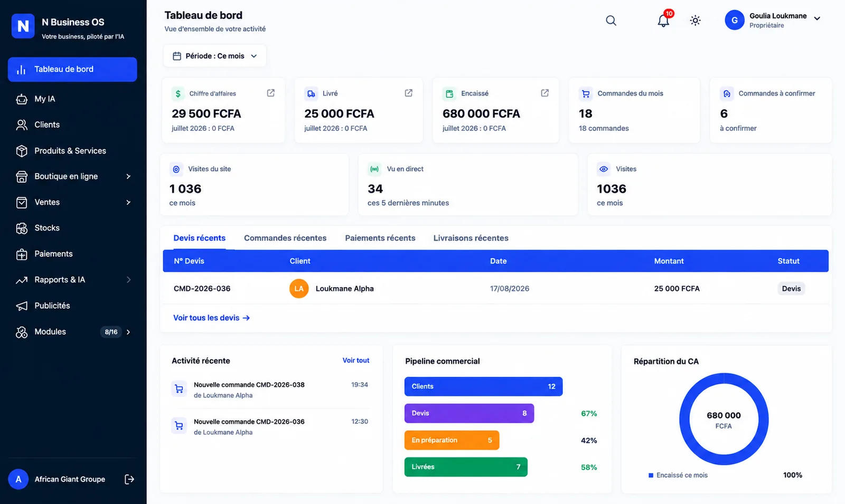
Task: Click the Clients pipeline bar
Action: click(484, 386)
